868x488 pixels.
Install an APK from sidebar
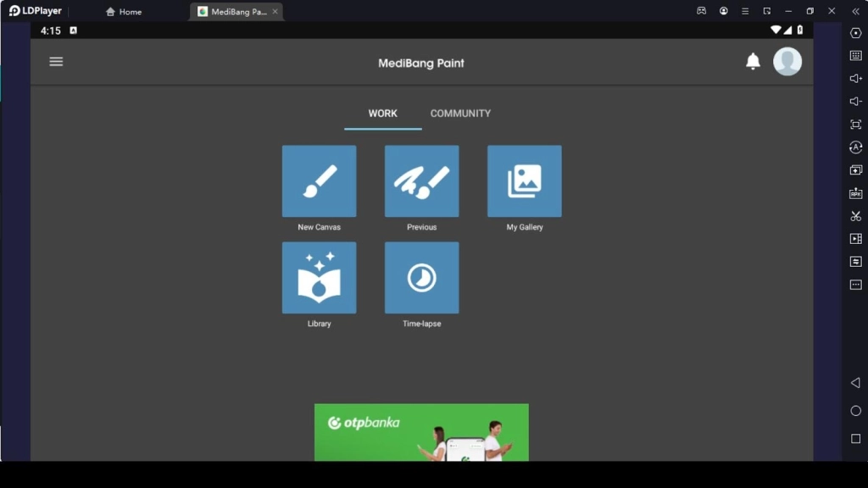[x=856, y=193]
